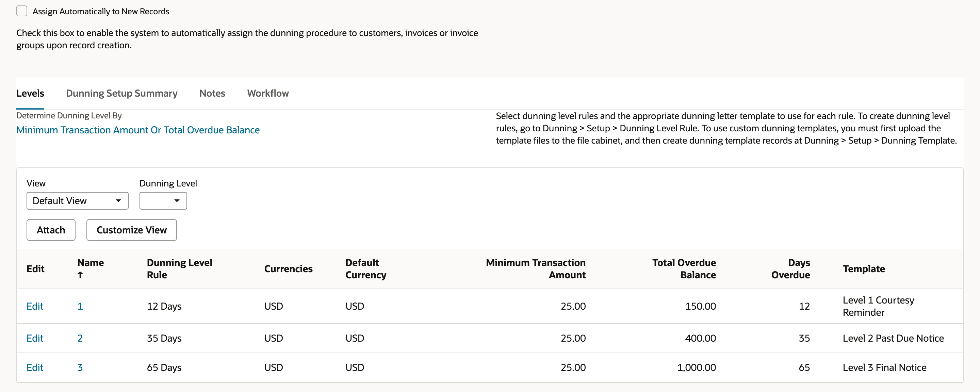The width and height of the screenshot is (980, 392).
Task: Select the Level 2 Past Due Notice cell
Action: pos(893,338)
